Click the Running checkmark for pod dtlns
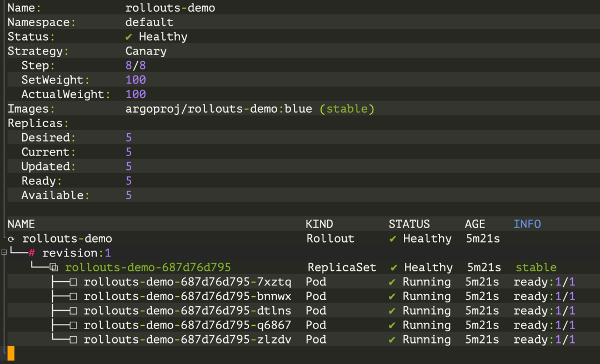600x364 pixels. 392,311
